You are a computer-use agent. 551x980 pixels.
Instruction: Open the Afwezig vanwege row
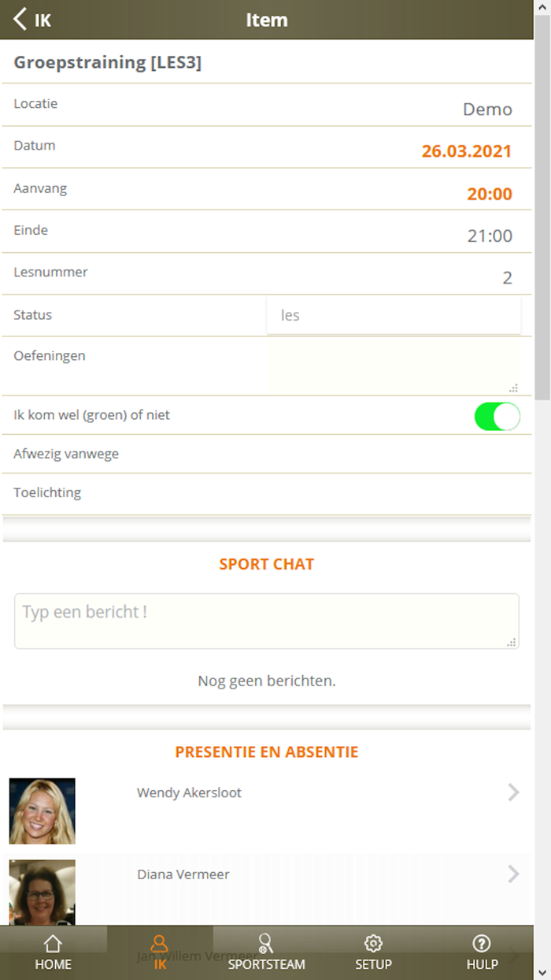266,455
